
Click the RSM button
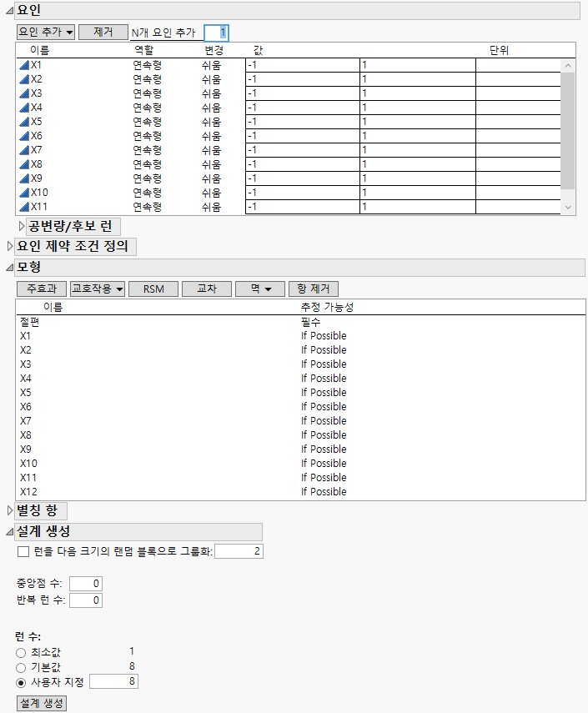(x=153, y=289)
